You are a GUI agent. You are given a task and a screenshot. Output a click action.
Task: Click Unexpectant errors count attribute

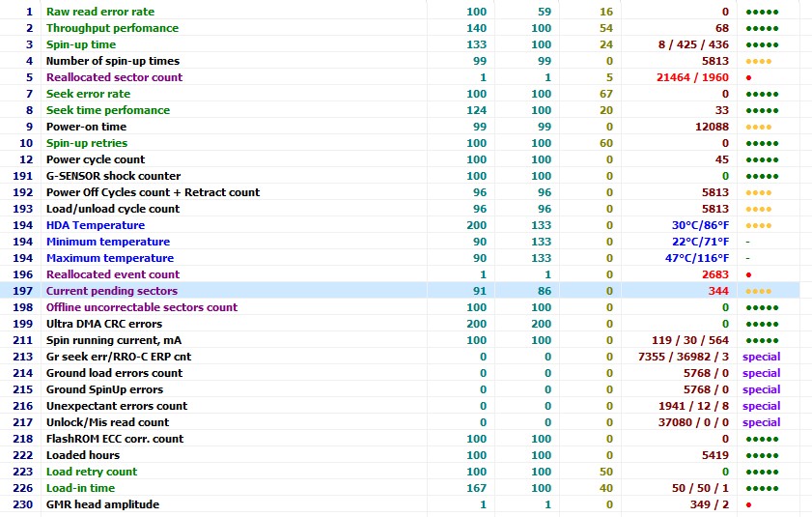pos(117,406)
